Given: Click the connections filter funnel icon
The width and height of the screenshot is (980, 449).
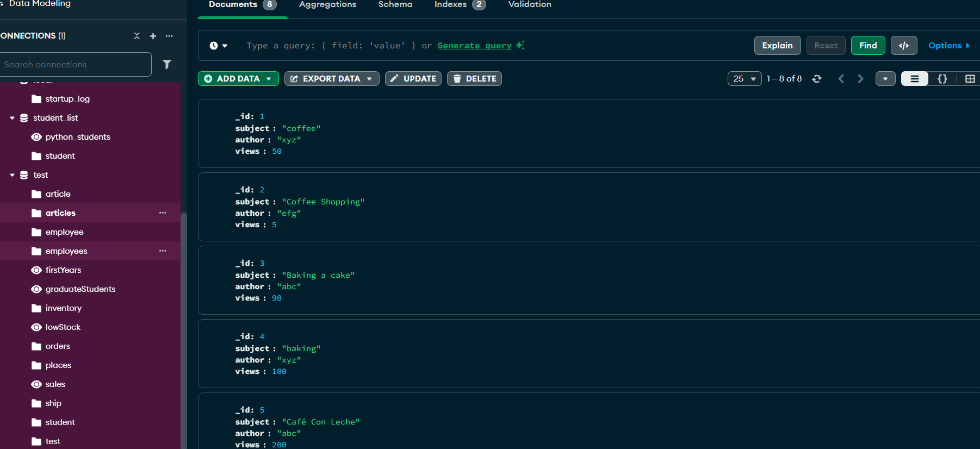Looking at the screenshot, I should click(167, 64).
